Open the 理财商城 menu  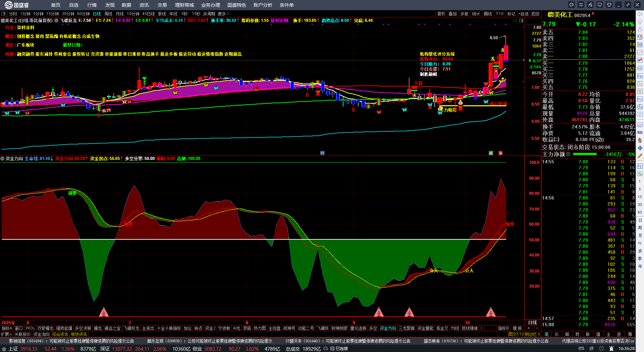coord(184,5)
